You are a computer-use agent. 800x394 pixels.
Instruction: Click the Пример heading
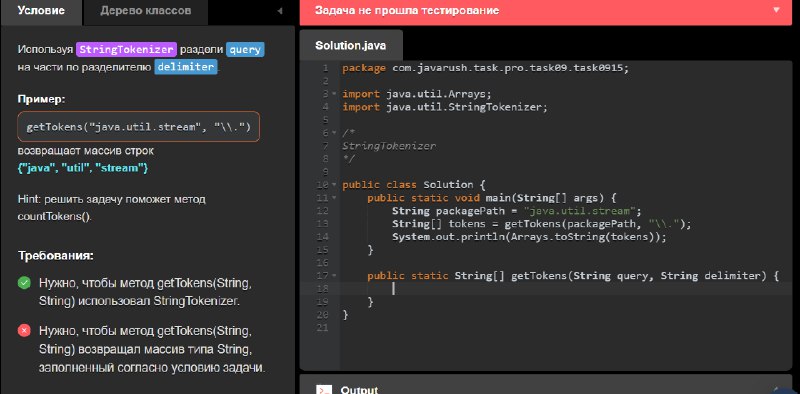[41, 99]
